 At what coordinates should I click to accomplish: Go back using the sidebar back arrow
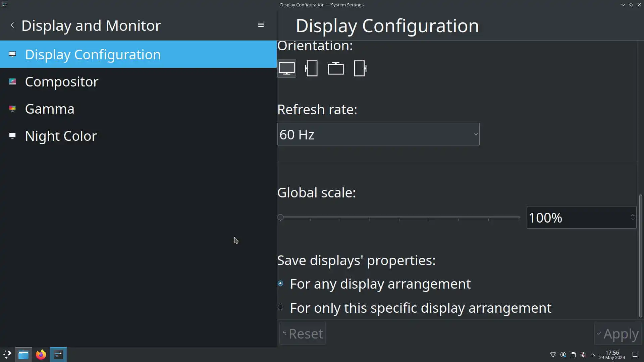coord(12,25)
